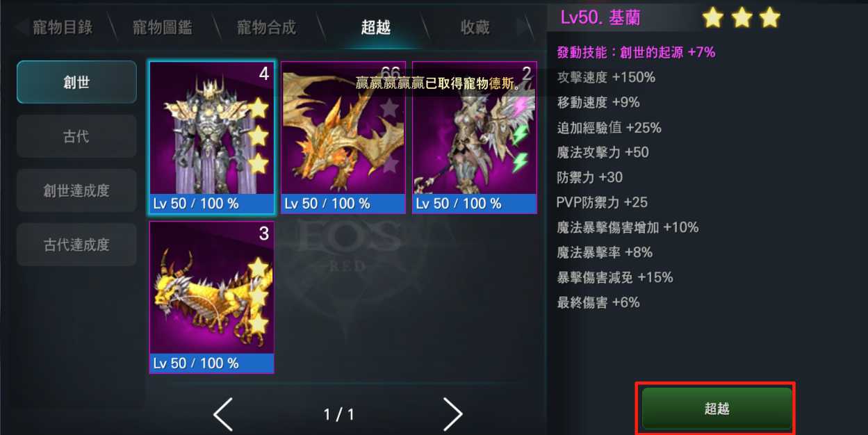The image size is (868, 435).
Task: Click the third star beside 基蘭
Action: pyautogui.click(x=769, y=17)
